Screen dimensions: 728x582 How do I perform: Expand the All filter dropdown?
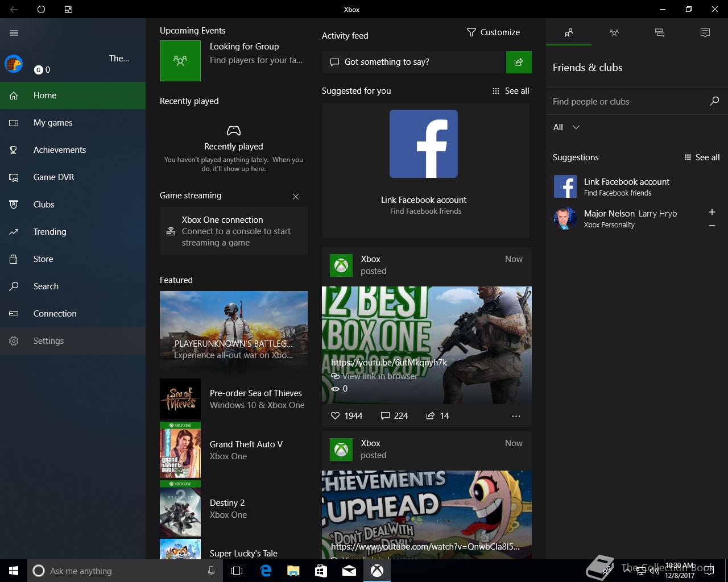[x=566, y=127]
